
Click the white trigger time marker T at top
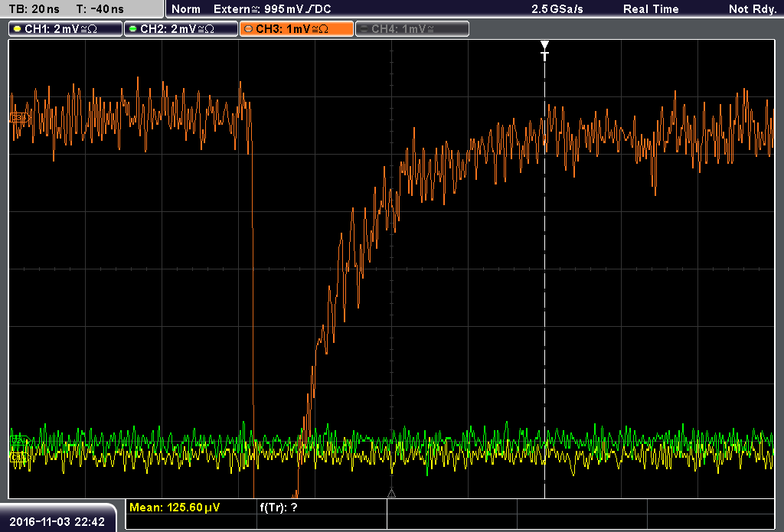[544, 51]
